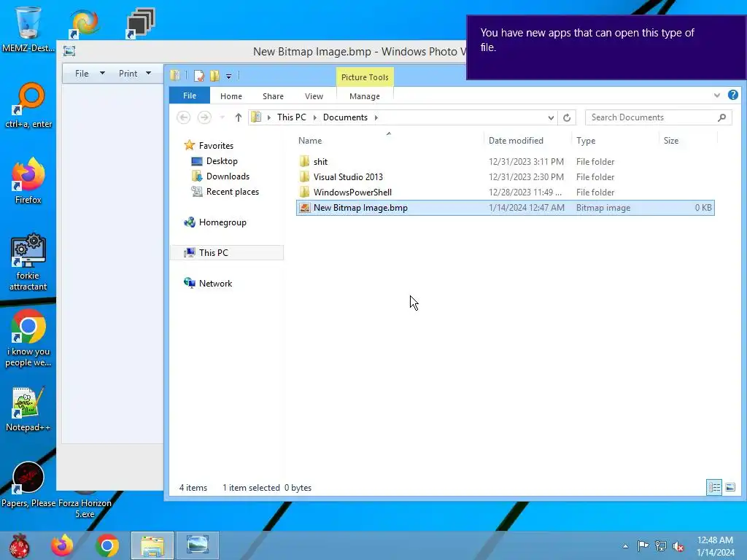This screenshot has width=747, height=560.
Task: Click 'Documents' in the address breadcrumb
Action: (345, 117)
